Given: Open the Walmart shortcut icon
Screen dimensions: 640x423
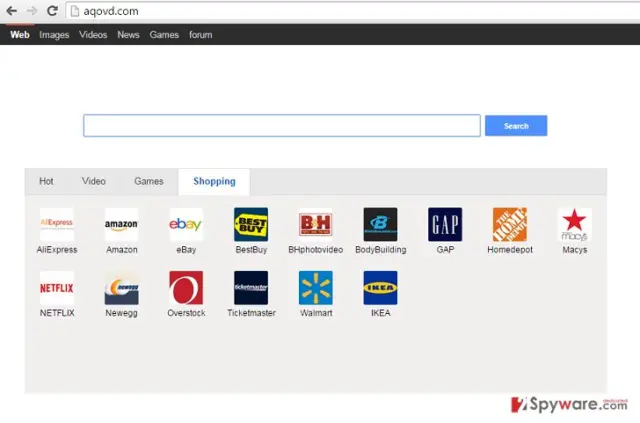Looking at the screenshot, I should pyautogui.click(x=316, y=288).
